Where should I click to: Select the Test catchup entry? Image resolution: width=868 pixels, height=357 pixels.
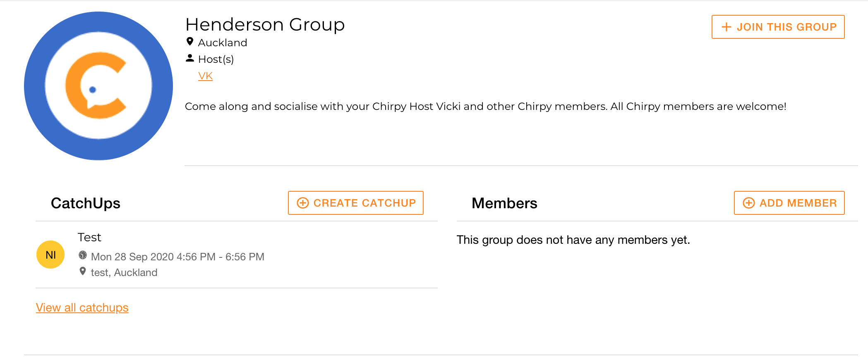tap(89, 237)
